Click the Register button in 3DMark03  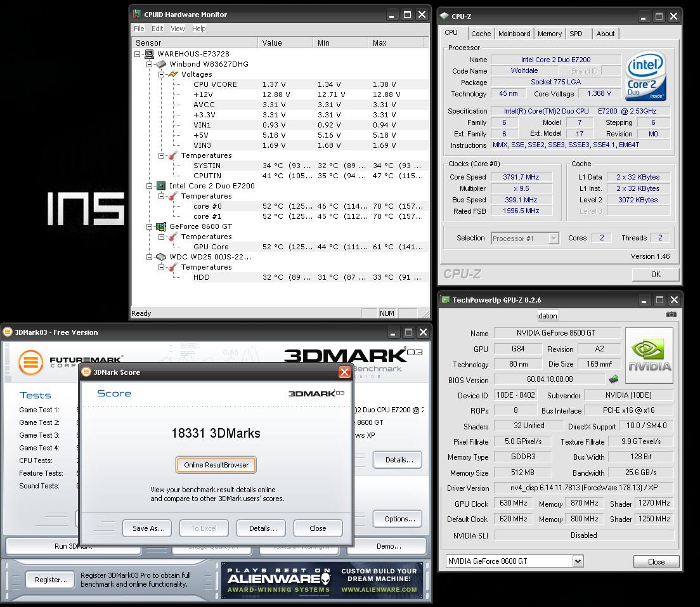point(51,579)
